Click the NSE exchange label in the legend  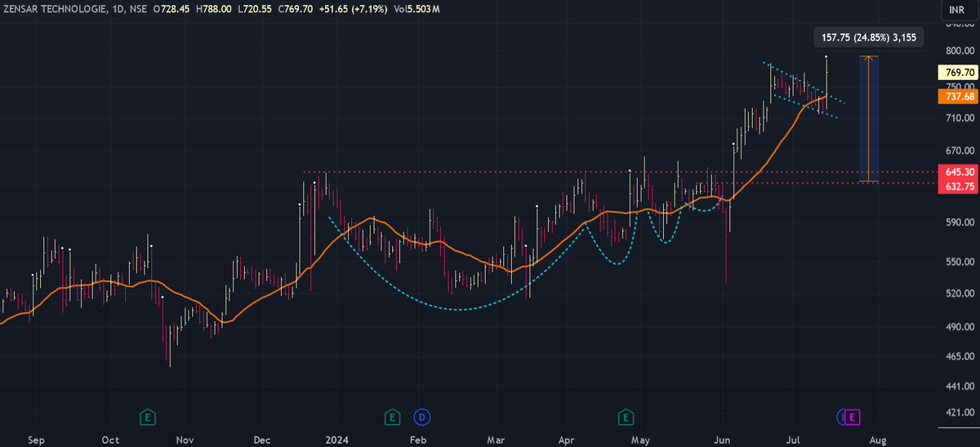[138, 9]
